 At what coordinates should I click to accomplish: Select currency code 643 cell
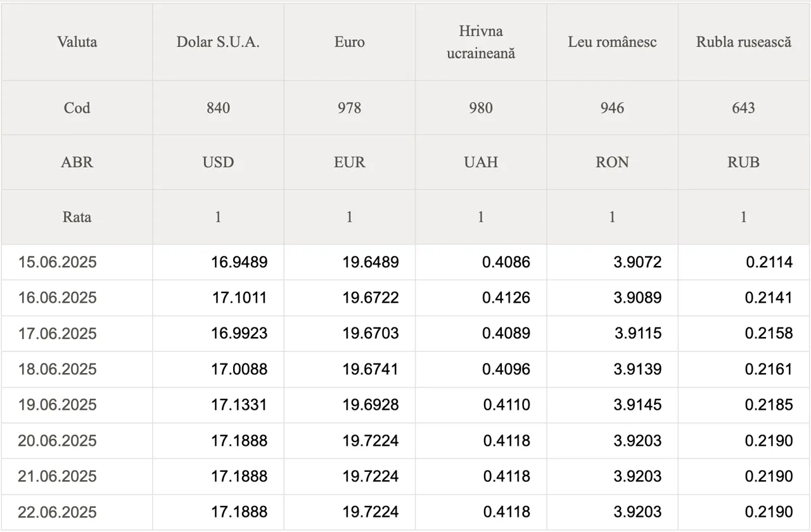point(743,108)
